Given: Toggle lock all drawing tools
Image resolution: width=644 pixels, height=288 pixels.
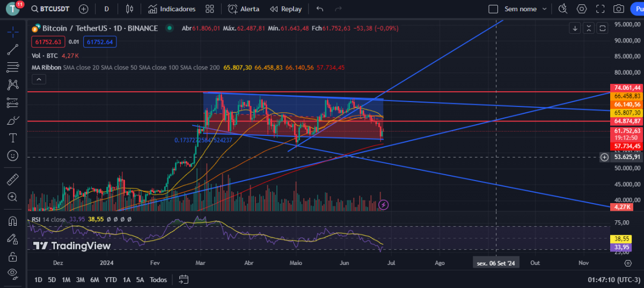Looking at the screenshot, I should click(13, 257).
